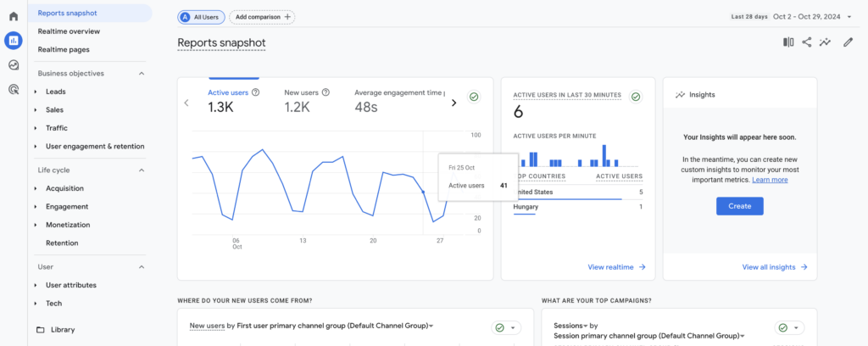Click the Learn more link
This screenshot has width=868, height=346.
click(770, 180)
